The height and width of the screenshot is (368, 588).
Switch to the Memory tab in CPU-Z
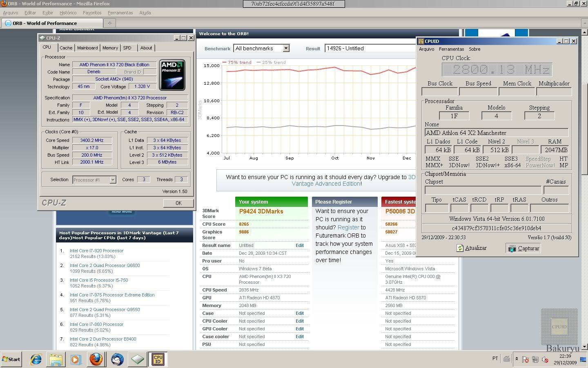pos(110,48)
